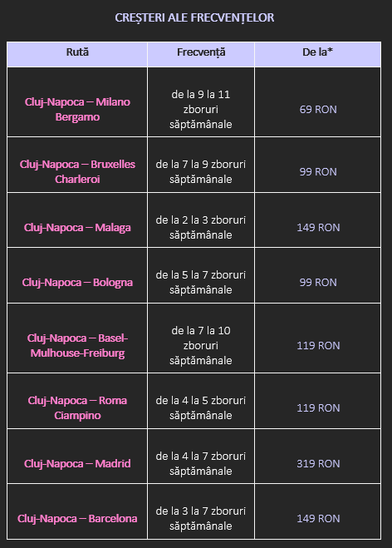
Task: Click the CREȘTERI ALE FRECVENȚELOR heading
Action: (x=195, y=17)
